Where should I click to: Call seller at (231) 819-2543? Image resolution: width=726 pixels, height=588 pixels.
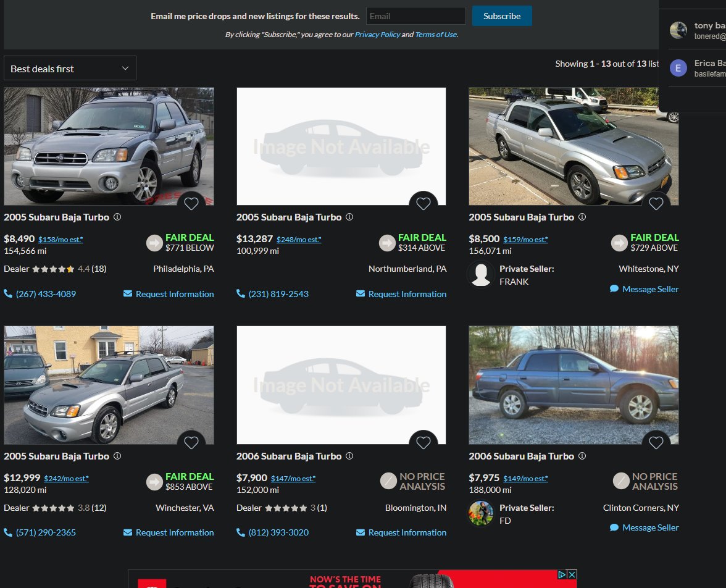coord(273,294)
